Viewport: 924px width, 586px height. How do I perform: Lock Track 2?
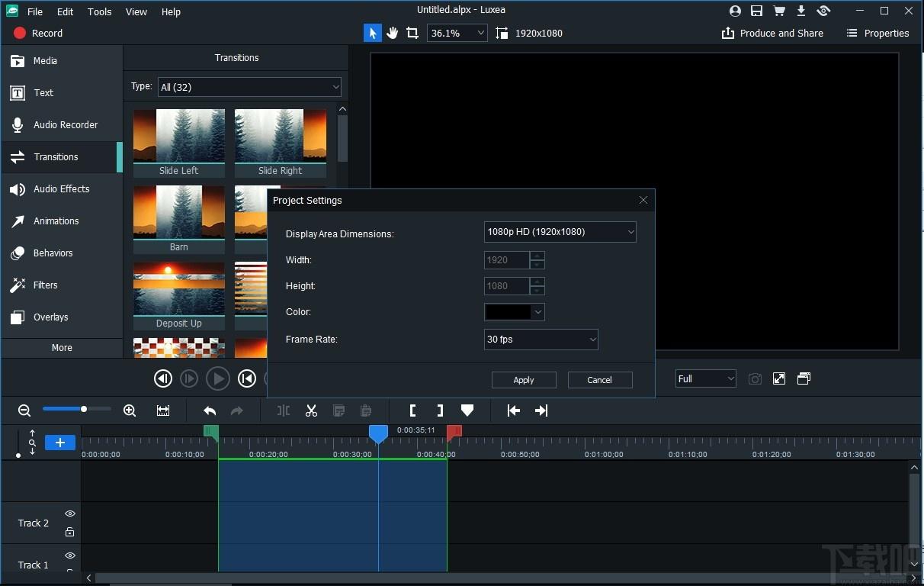tap(70, 532)
